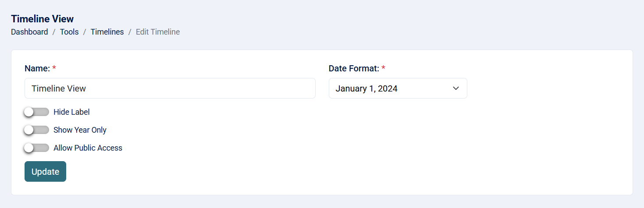The width and height of the screenshot is (644, 208).
Task: Click the Name field label
Action: (37, 68)
